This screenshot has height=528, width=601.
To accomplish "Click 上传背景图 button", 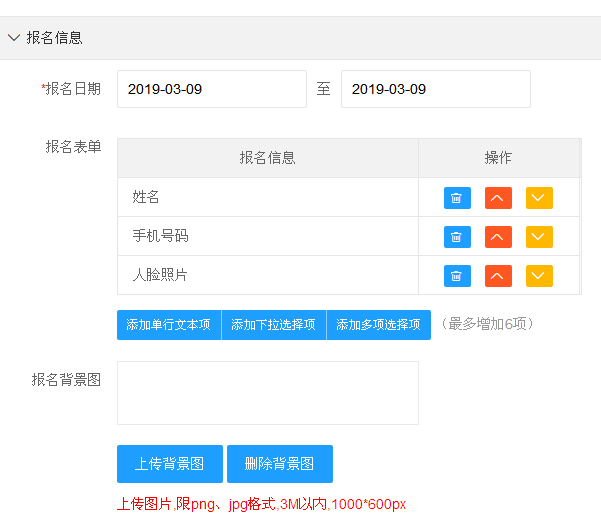I will tap(170, 464).
